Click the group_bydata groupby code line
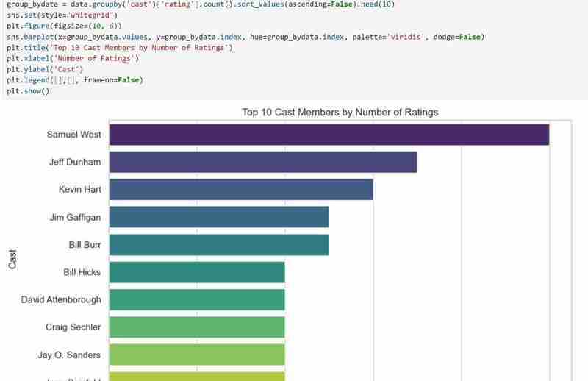Screen dimensions: 588x381 (x=201, y=4)
